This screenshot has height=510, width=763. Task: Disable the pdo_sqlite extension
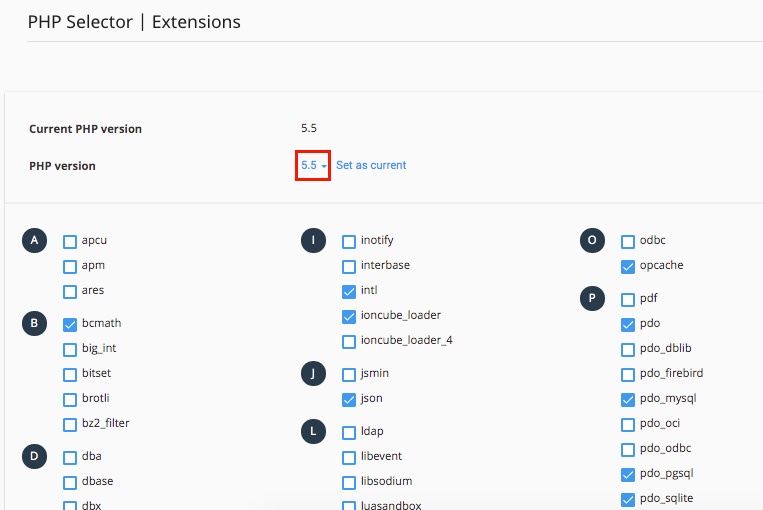[628, 499]
